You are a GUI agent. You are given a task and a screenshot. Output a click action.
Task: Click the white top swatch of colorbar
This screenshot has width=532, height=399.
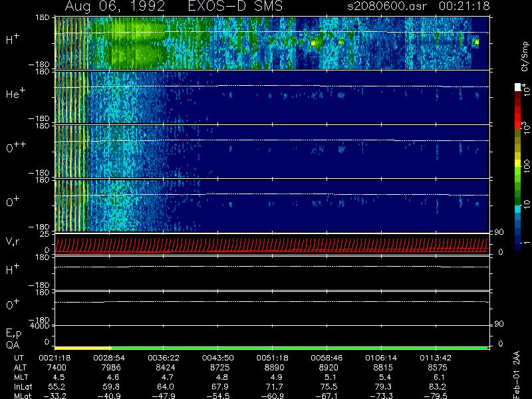click(x=518, y=87)
